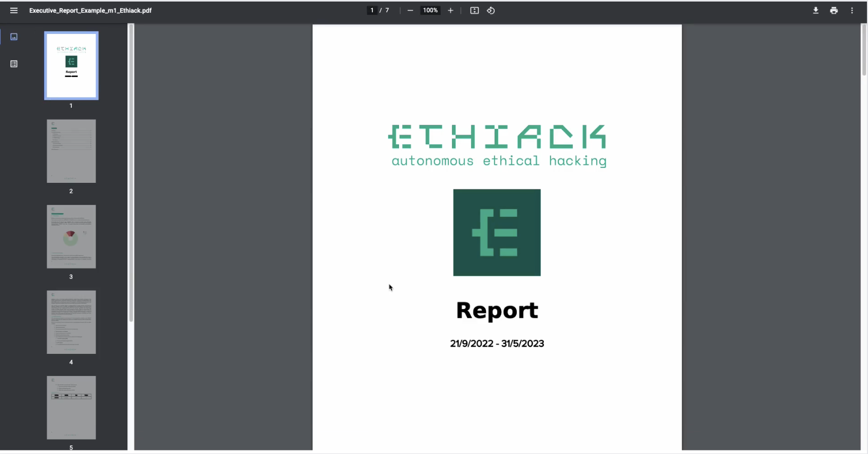Open the more actions three-dot menu
Viewport: 868px width, 454px height.
(852, 10)
